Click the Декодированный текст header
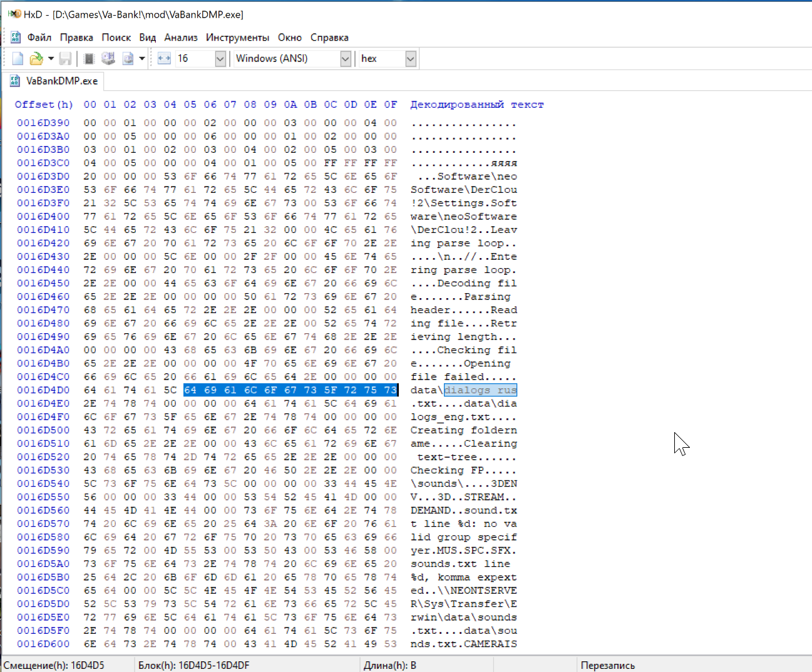The height and width of the screenshot is (672, 812). pos(477,105)
